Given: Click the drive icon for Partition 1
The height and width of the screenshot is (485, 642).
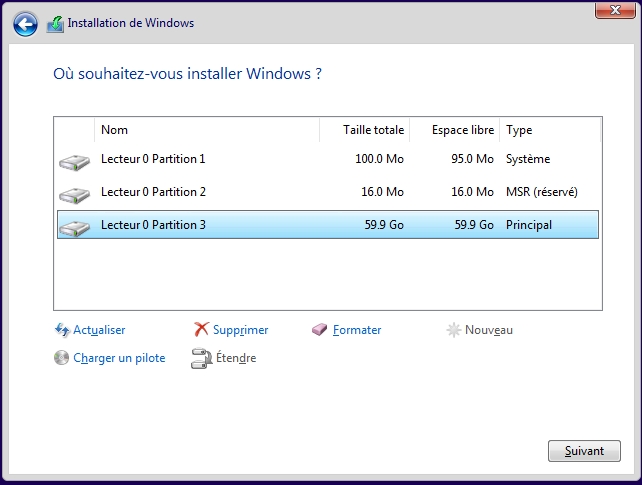Looking at the screenshot, I should click(x=74, y=161).
